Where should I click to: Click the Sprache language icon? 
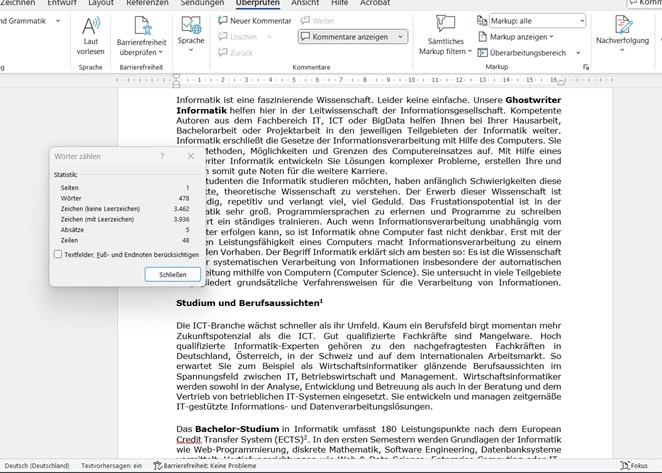191,25
